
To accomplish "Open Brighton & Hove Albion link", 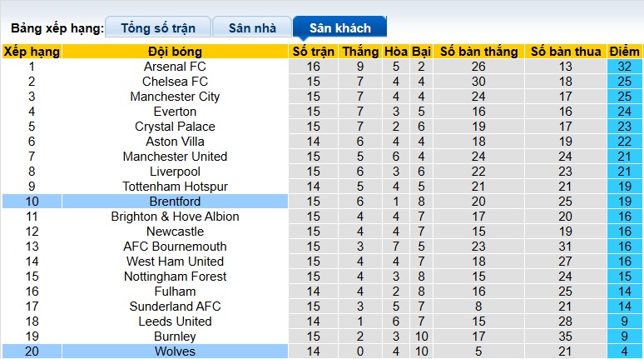I will pos(175,217).
